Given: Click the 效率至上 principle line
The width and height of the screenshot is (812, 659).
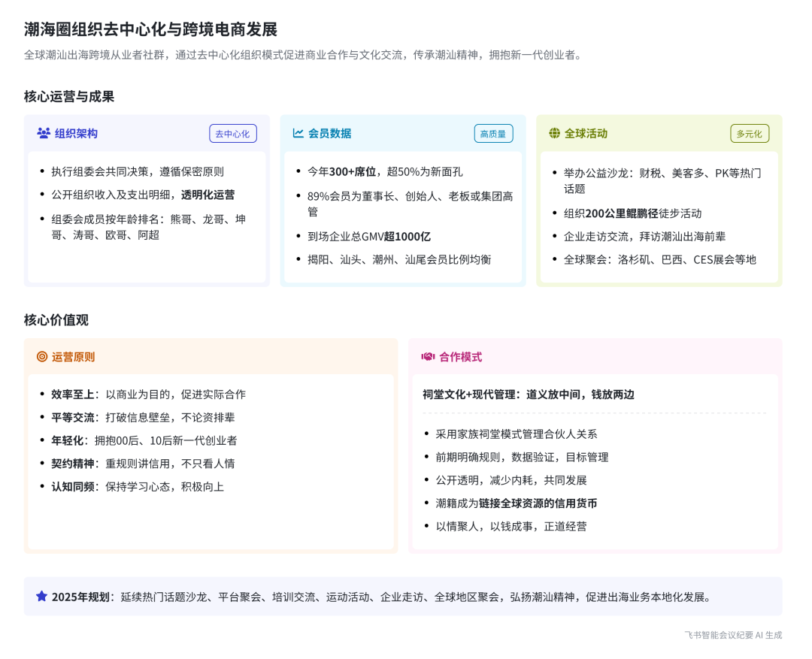Looking at the screenshot, I should click(148, 394).
